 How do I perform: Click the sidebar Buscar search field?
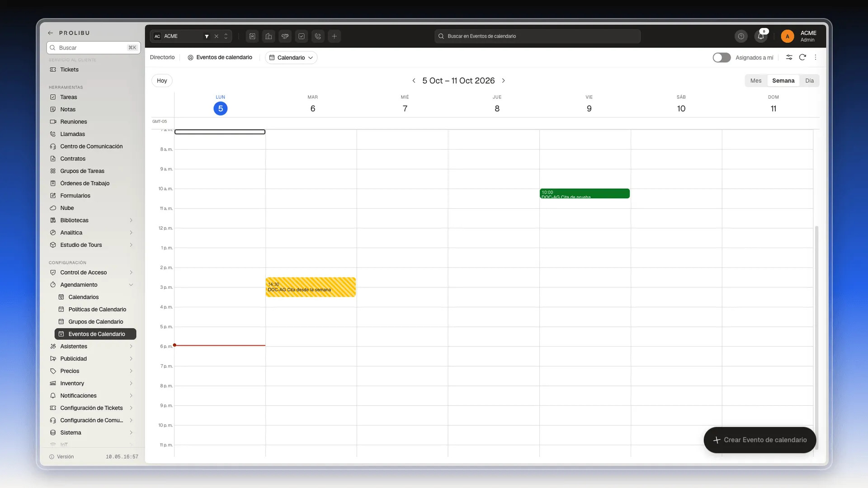94,47
